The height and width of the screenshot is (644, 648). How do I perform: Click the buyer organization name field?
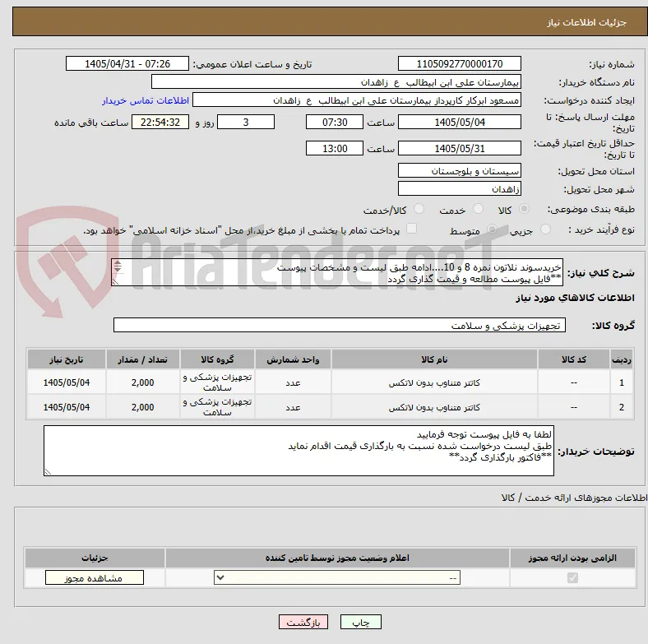(336, 82)
